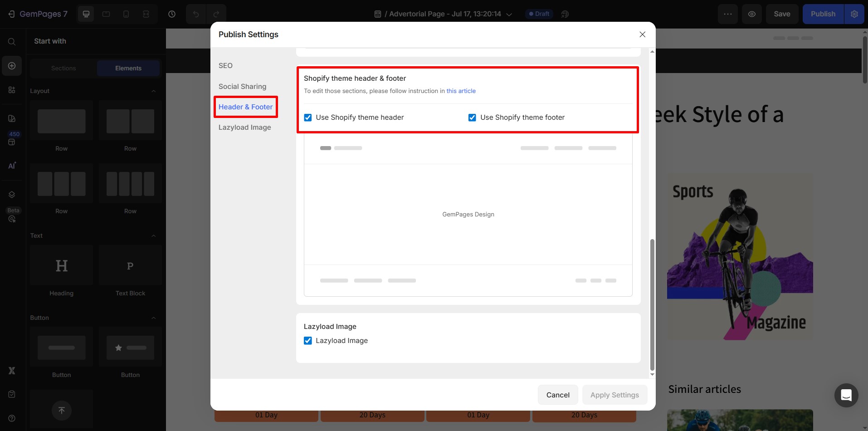The width and height of the screenshot is (868, 431).
Task: Collapse the Text elements section
Action: pyautogui.click(x=154, y=235)
